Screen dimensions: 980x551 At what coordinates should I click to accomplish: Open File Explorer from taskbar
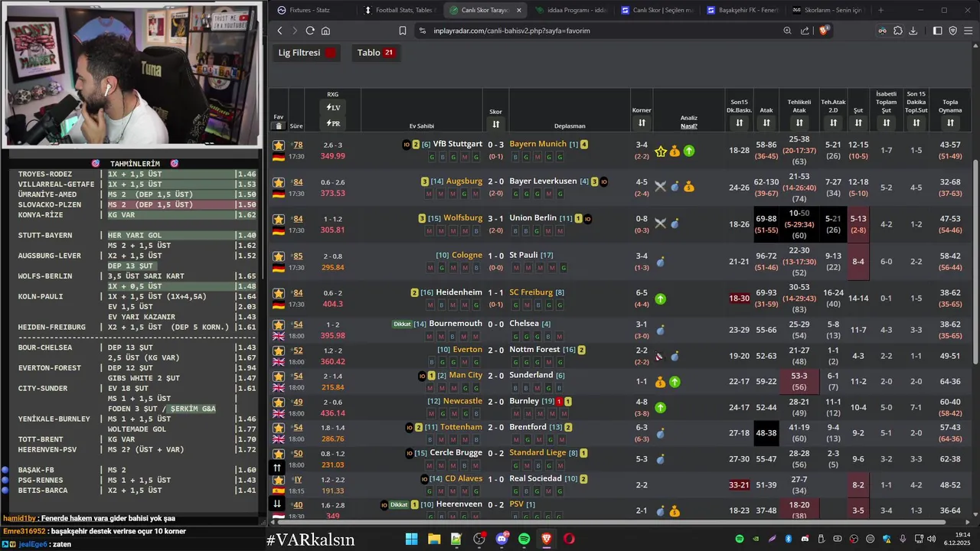pyautogui.click(x=434, y=539)
